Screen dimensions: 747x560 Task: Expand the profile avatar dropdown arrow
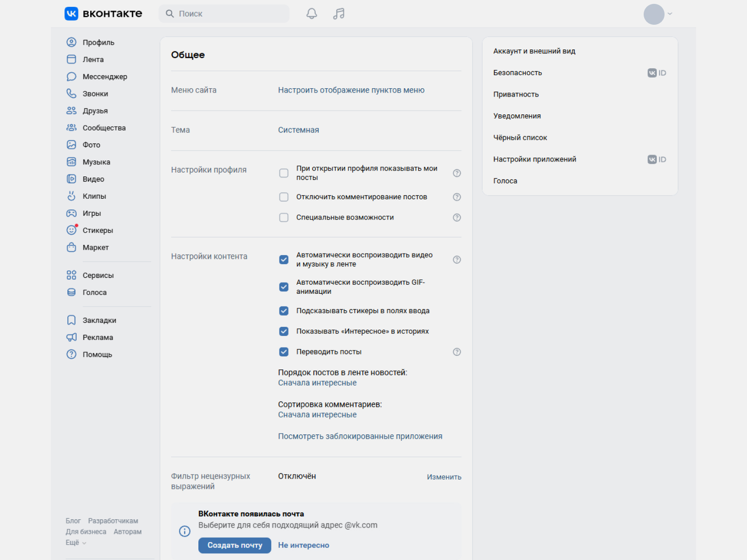point(670,14)
